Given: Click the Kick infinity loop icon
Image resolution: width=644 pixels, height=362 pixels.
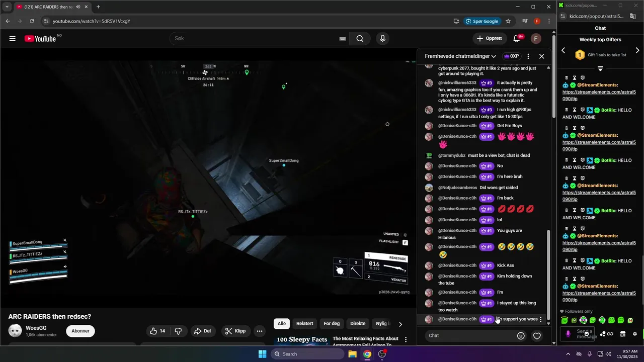Looking at the screenshot, I should pos(610,334).
